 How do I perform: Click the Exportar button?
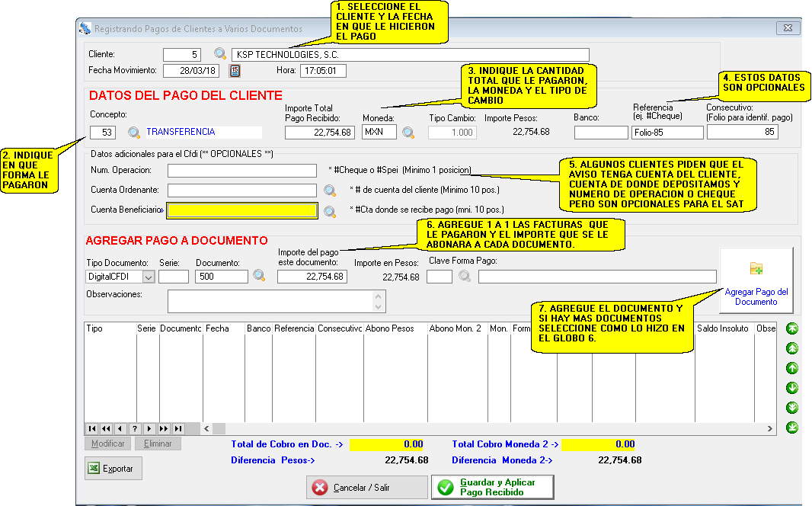click(113, 469)
